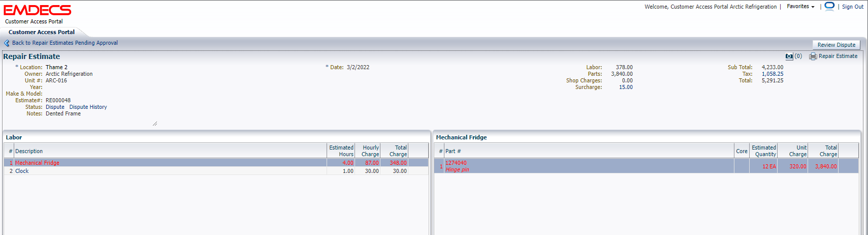Click the Sign Out link
Viewport: 868px width, 235px height.
pyautogui.click(x=852, y=7)
